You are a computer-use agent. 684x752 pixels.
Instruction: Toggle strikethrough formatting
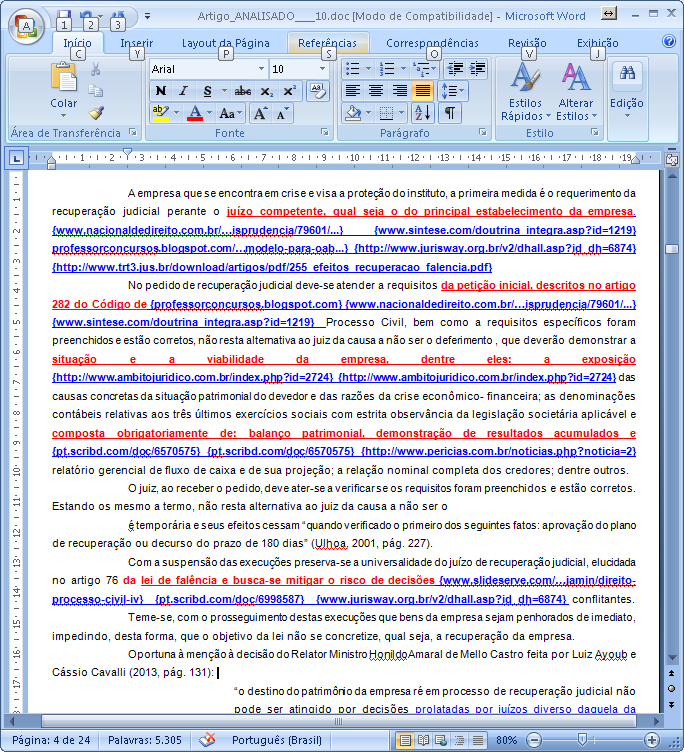[243, 91]
